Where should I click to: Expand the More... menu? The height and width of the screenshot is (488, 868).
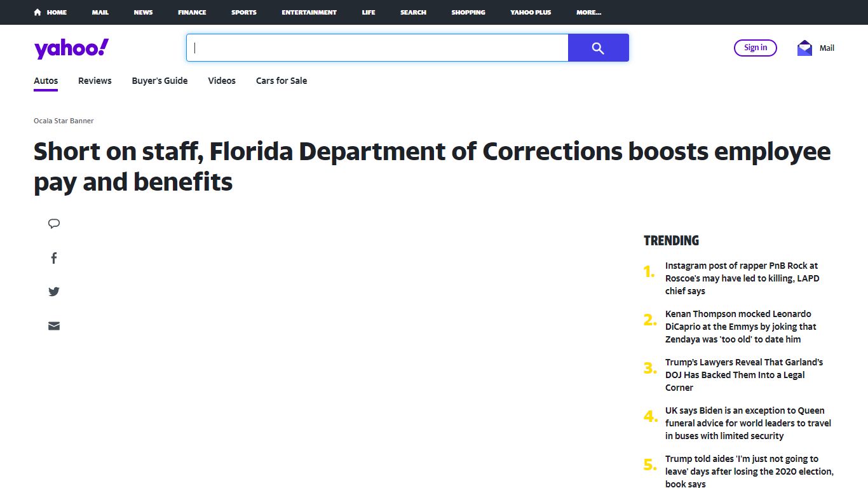pos(588,12)
